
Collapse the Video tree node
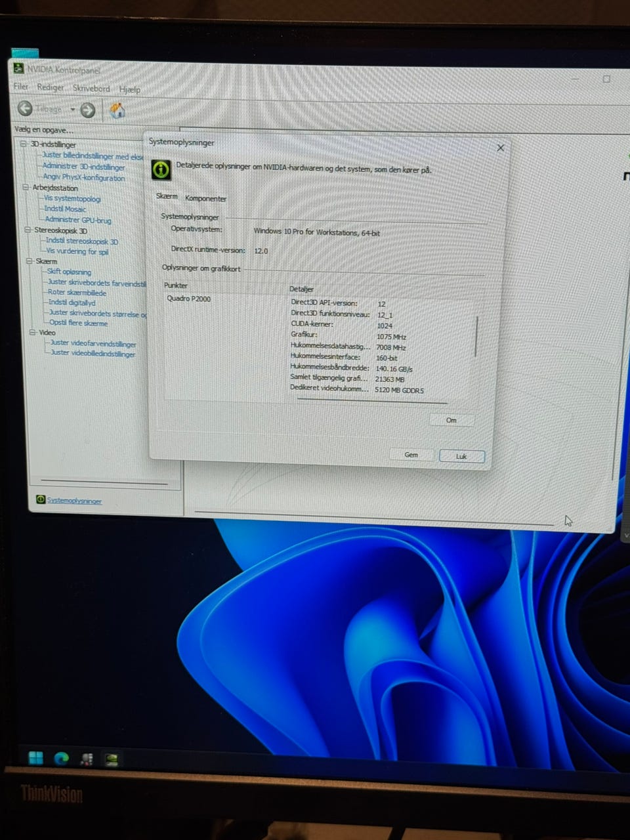click(x=32, y=332)
